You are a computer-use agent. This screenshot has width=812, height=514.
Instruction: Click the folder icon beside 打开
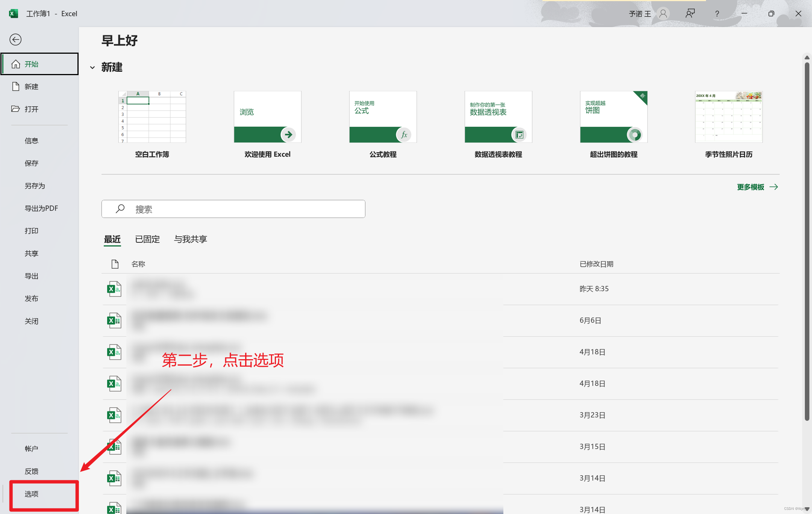pyautogui.click(x=15, y=109)
